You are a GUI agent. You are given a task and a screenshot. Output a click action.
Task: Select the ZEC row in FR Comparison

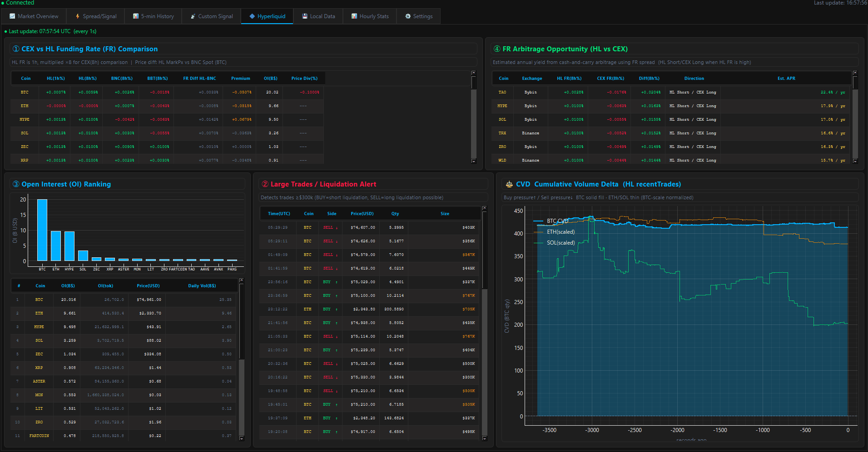pyautogui.click(x=167, y=147)
